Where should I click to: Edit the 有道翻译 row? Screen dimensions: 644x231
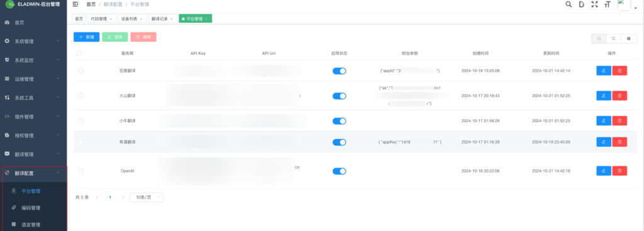[603, 142]
